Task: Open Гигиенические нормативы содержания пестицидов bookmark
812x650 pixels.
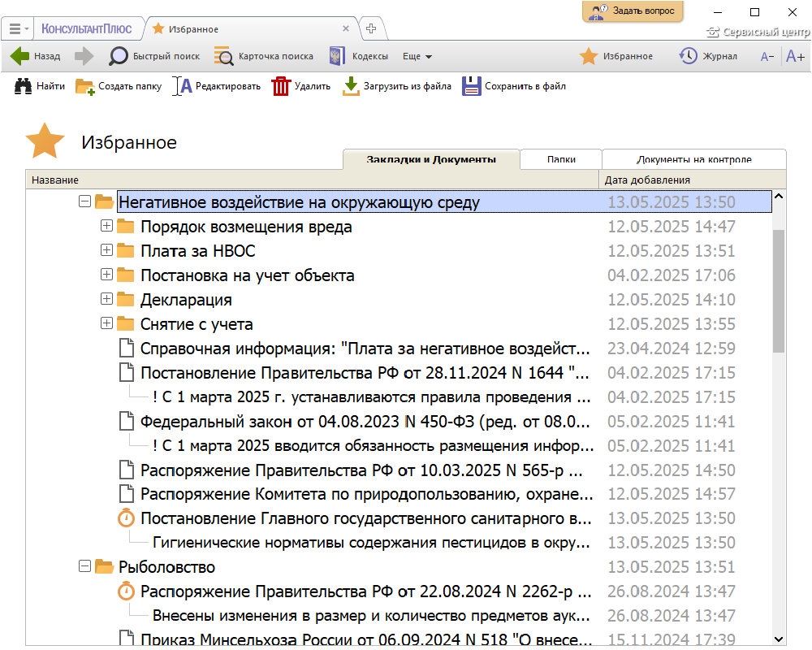Action: tap(371, 543)
